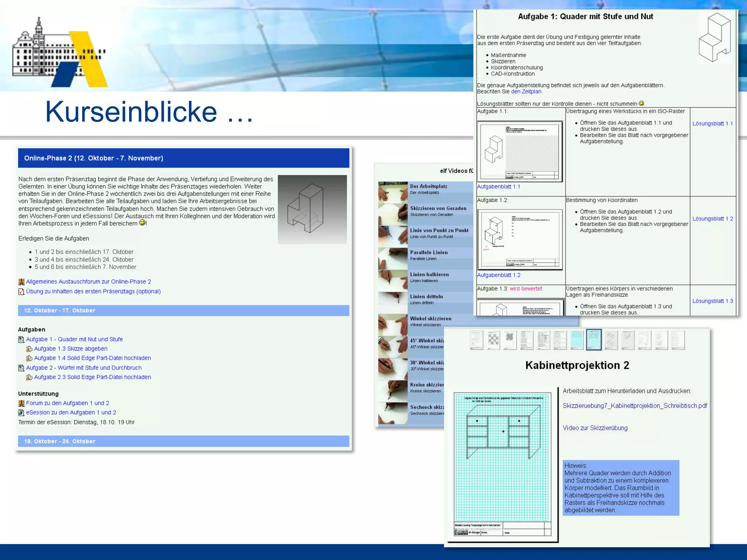Viewport: 747px width, 560px height.
Task: Click the assignment icon beside Aufgabe 2.3 Solid Edge
Action: (30, 377)
